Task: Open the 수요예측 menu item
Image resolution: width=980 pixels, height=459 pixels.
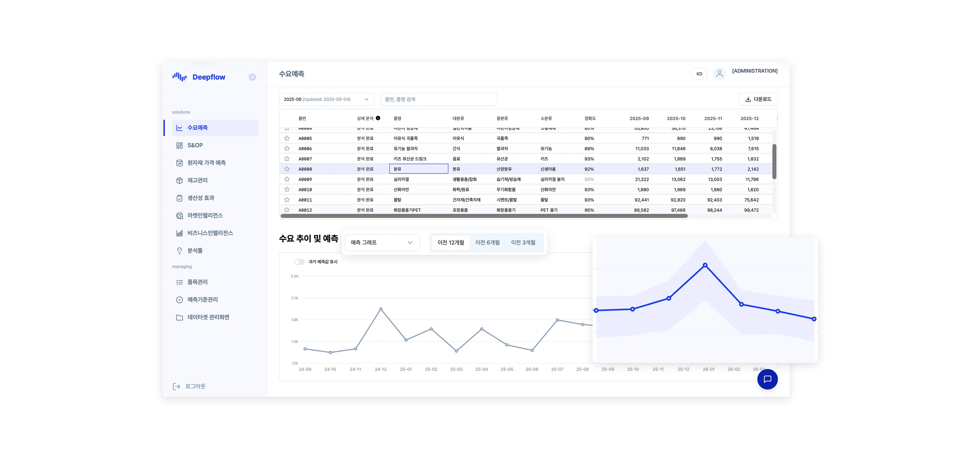Action: click(x=215, y=128)
